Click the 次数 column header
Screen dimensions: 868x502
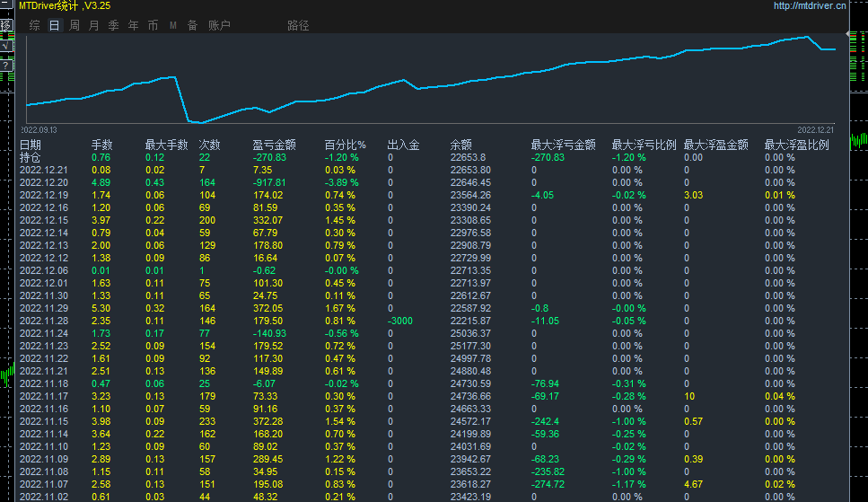coord(209,145)
